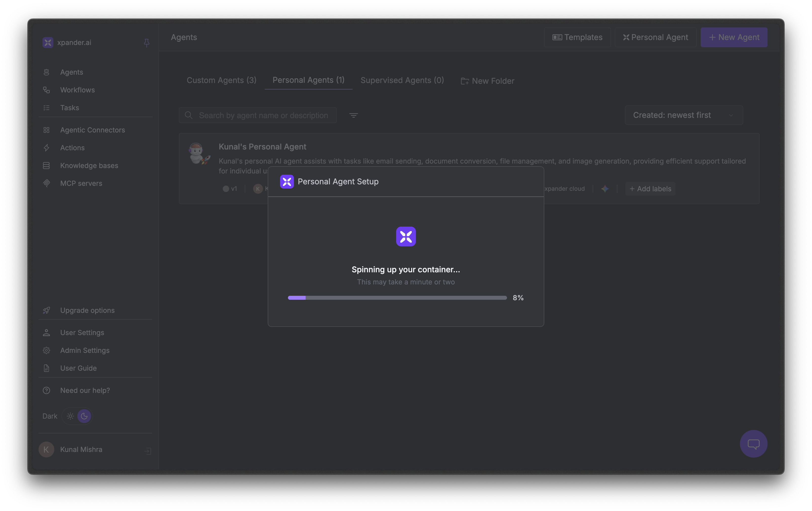The width and height of the screenshot is (812, 511).
Task: Switch to Custom Agents tab
Action: tap(222, 80)
